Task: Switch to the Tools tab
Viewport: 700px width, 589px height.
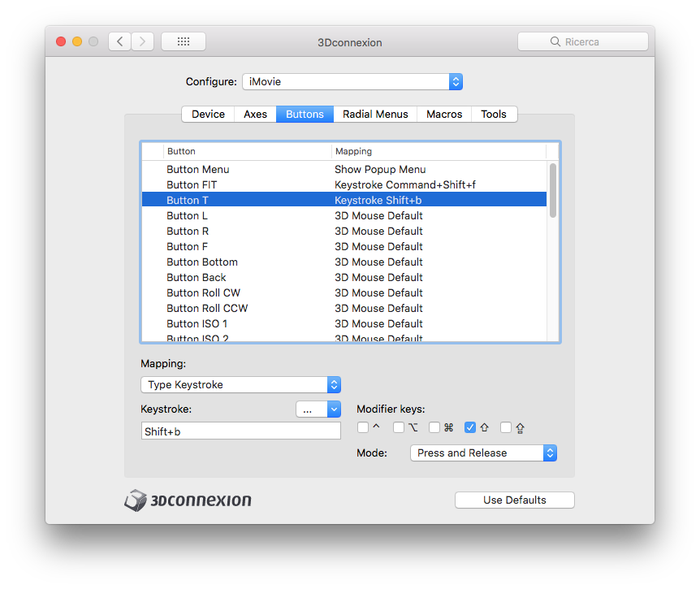Action: pos(494,115)
